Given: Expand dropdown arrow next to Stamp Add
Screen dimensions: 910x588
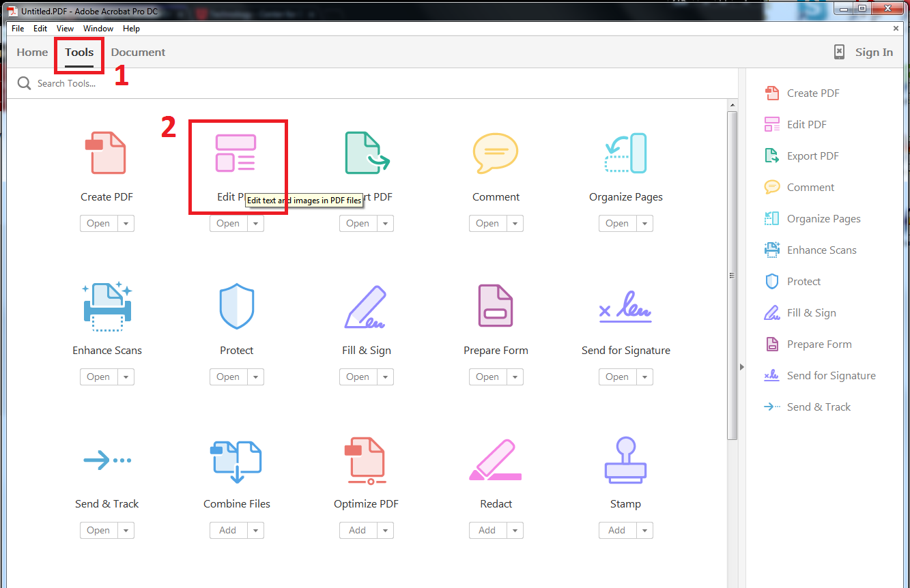Looking at the screenshot, I should tap(644, 531).
